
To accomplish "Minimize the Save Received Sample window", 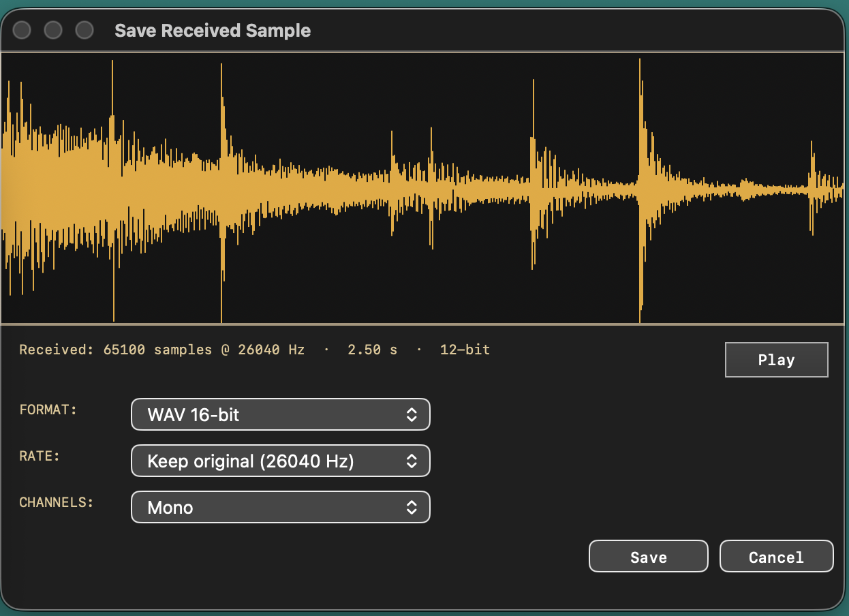I will 52,30.
